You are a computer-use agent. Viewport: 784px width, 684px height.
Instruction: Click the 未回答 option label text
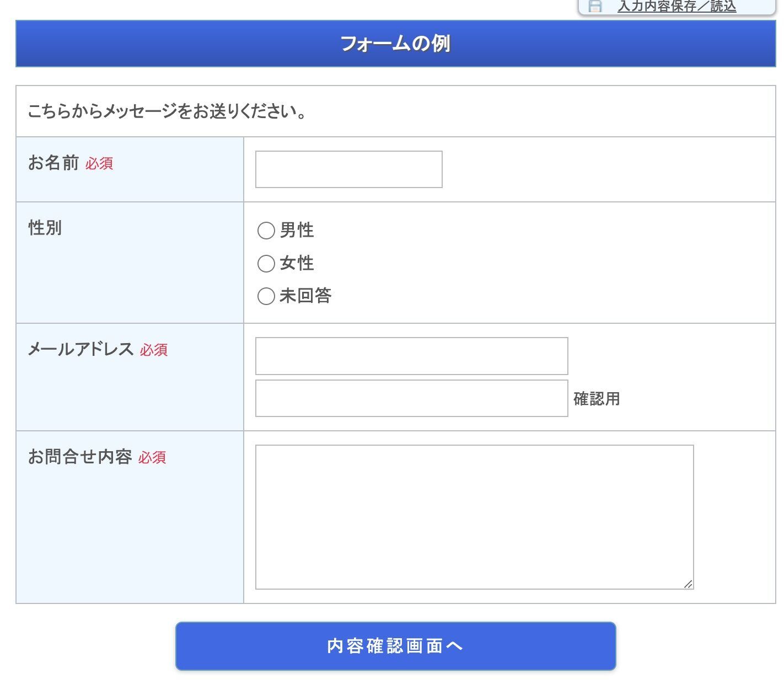[305, 296]
